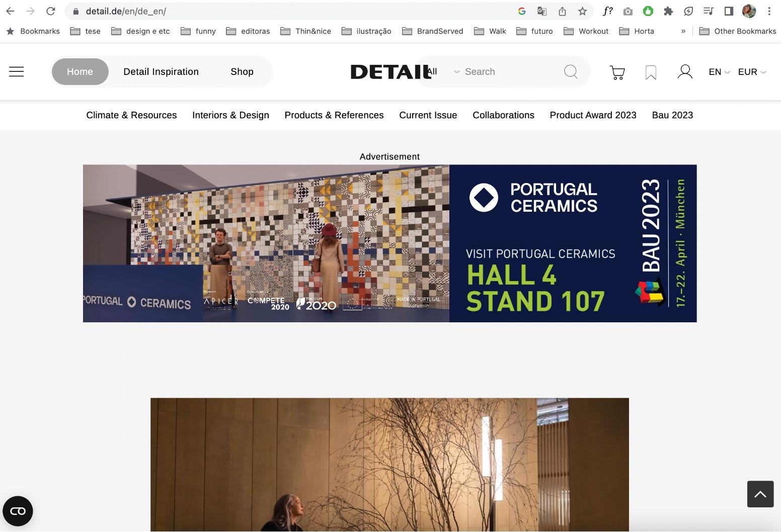Open the design e etc bookmarks folder
The height and width of the screenshot is (532, 781).
[140, 31]
